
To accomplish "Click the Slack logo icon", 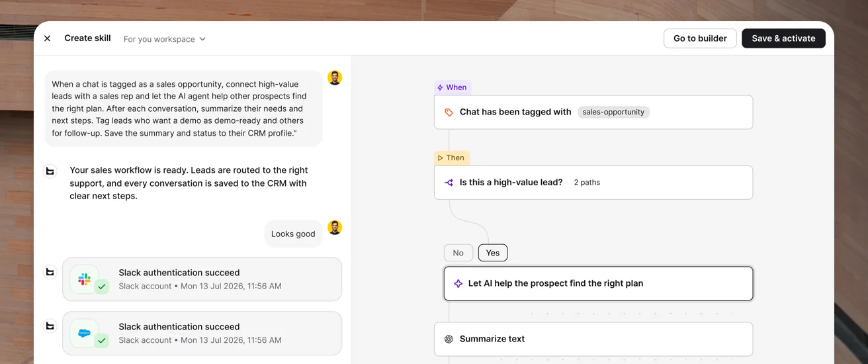I will coord(84,279).
